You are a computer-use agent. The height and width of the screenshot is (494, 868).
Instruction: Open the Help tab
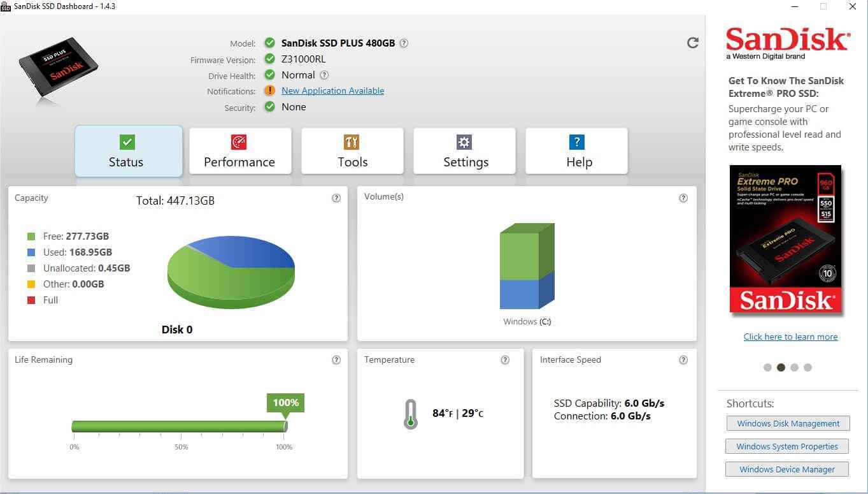click(576, 151)
